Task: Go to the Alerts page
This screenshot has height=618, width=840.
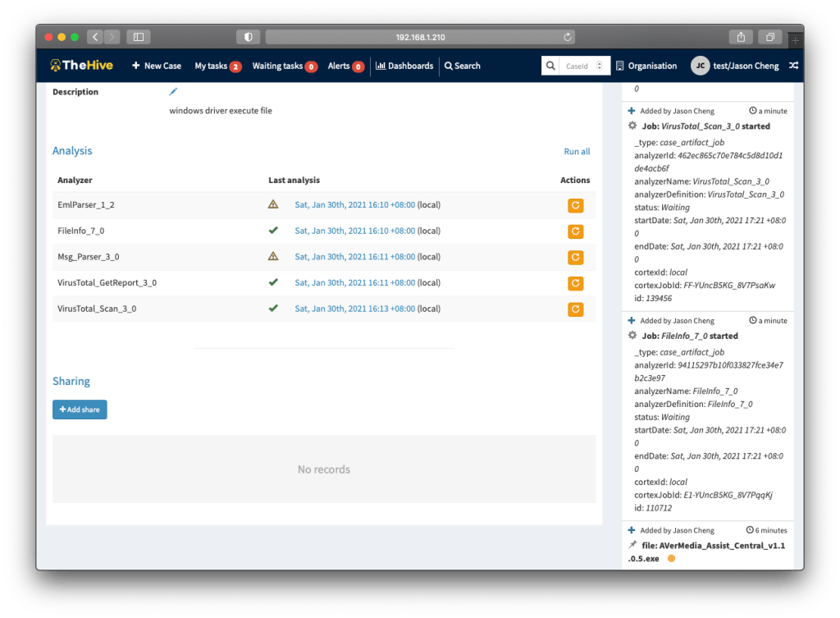Action: (x=345, y=66)
